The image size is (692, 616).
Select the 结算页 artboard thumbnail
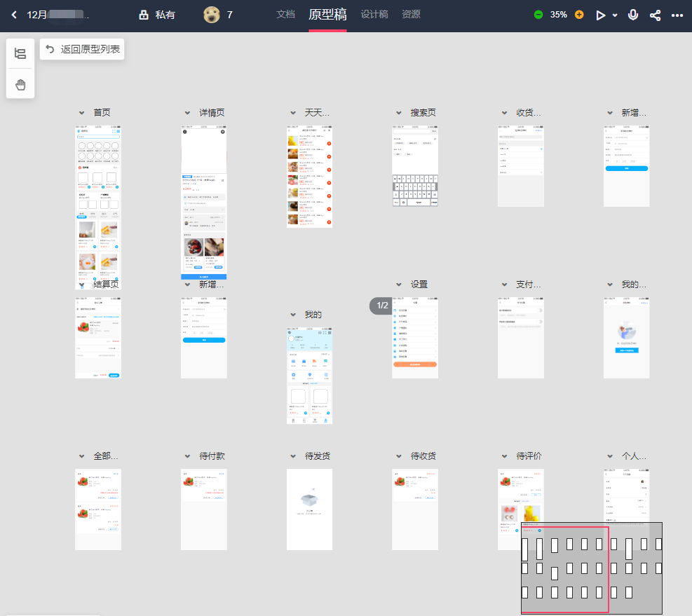(x=98, y=338)
